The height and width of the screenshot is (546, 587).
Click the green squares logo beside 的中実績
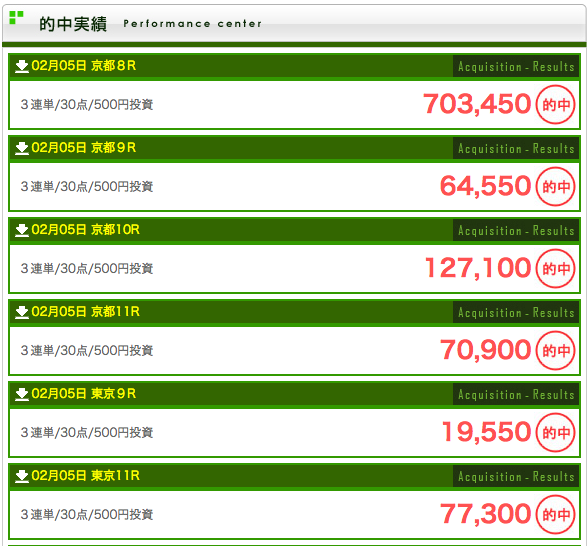[x=16, y=17]
